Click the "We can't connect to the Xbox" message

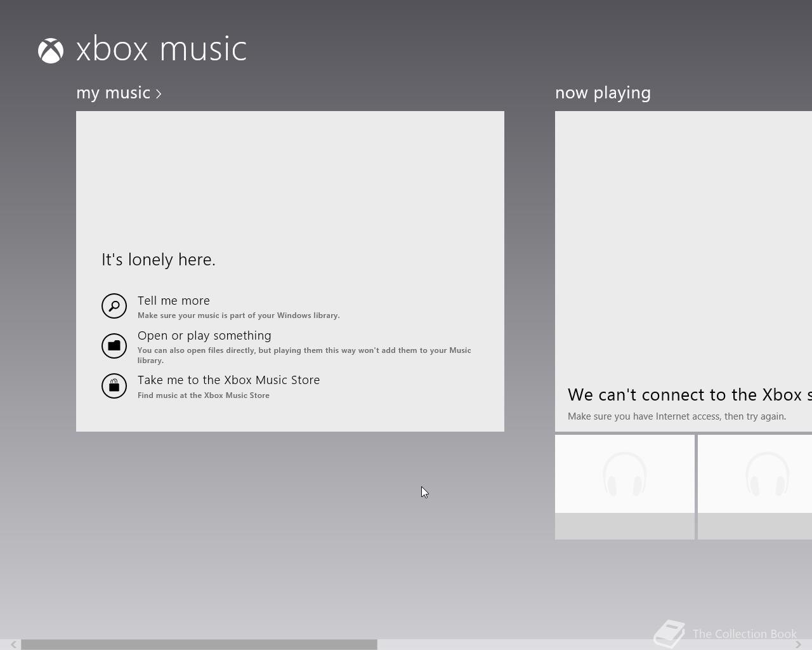tap(690, 395)
